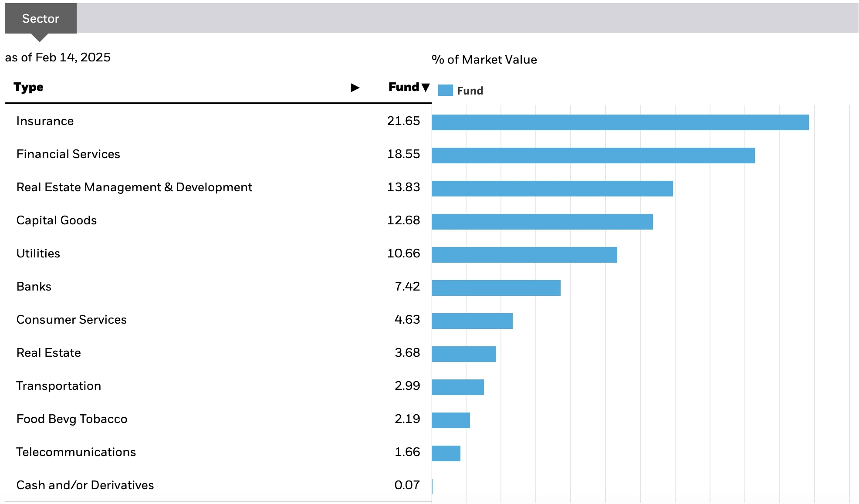Viewport: 859px width, 504px height.
Task: Click the Financial Services bar
Action: pyautogui.click(x=593, y=156)
